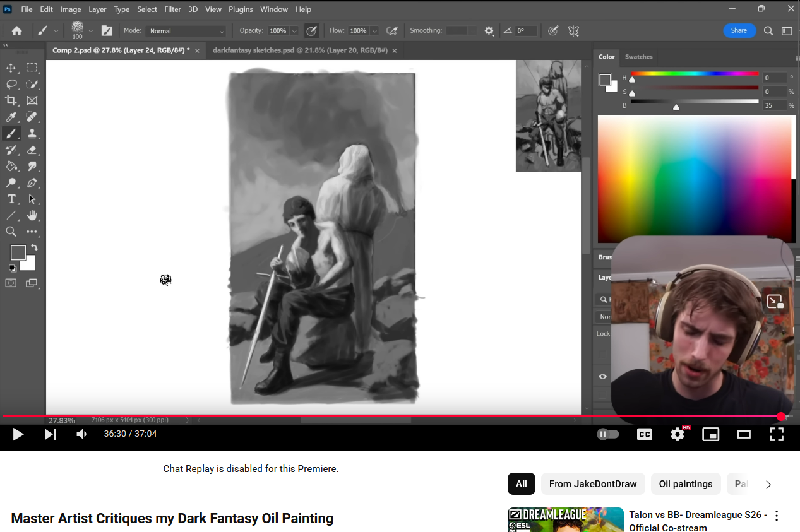Switch to darkfantasy sketches.psd tab
The width and height of the screenshot is (800, 532).
pos(299,50)
